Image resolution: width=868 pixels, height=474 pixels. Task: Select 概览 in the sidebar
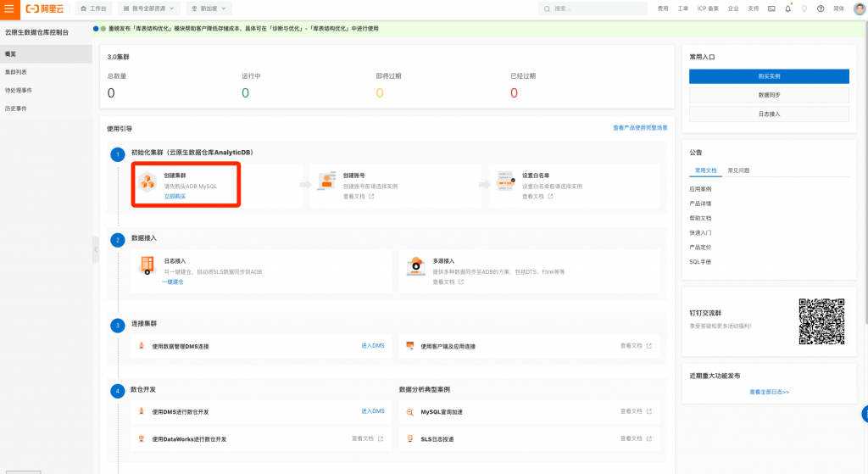click(46, 54)
